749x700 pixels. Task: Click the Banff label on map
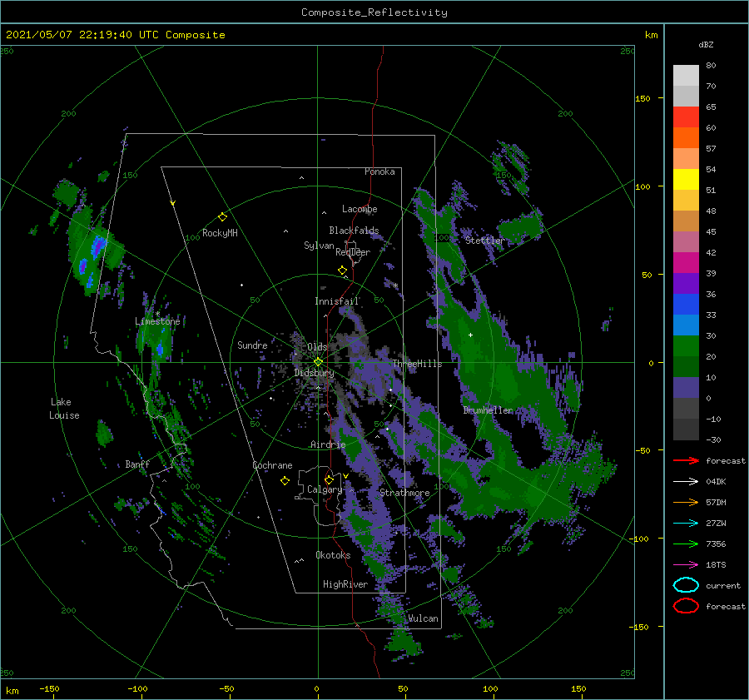pyautogui.click(x=137, y=464)
